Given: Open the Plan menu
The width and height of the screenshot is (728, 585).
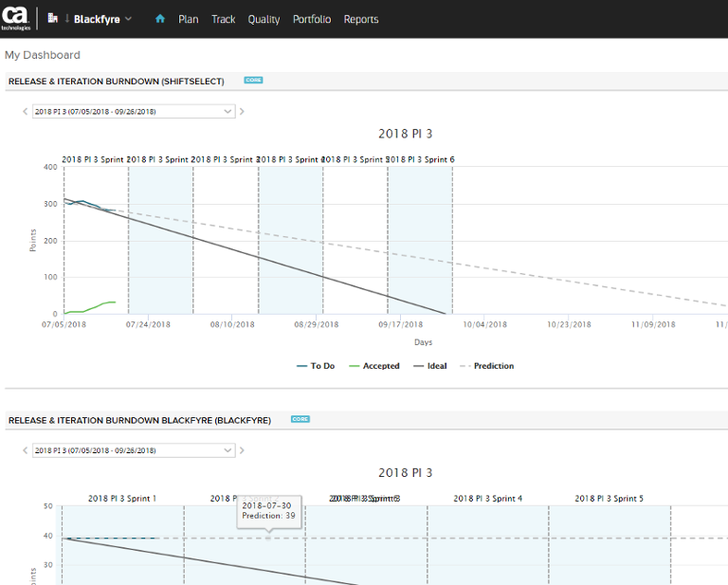Looking at the screenshot, I should click(189, 19).
